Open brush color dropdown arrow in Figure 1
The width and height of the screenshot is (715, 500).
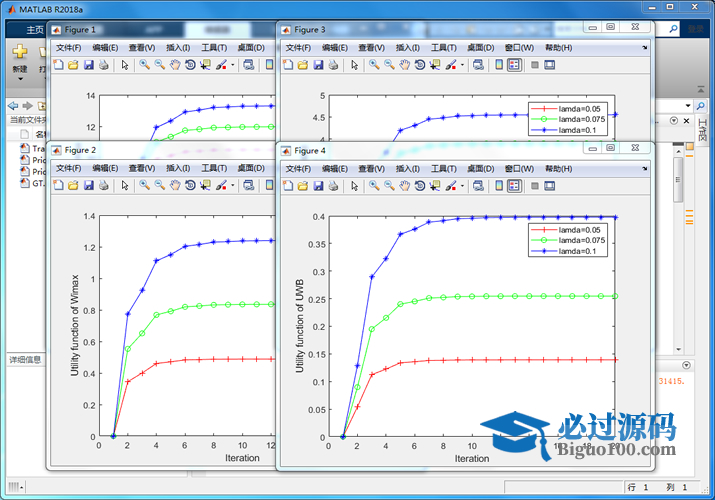click(233, 65)
